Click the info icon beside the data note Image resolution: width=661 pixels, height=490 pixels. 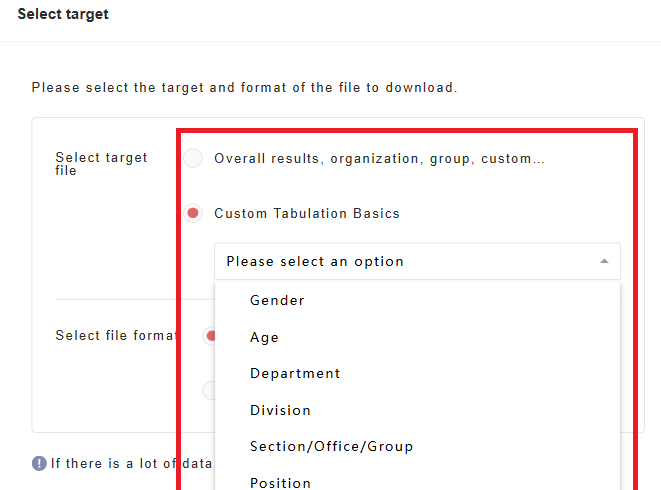coord(39,463)
